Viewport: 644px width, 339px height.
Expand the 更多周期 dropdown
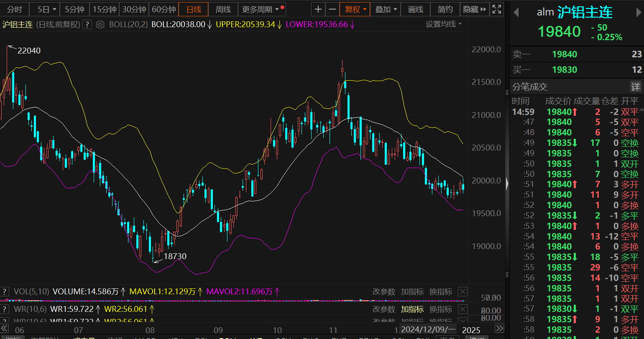coord(261,9)
